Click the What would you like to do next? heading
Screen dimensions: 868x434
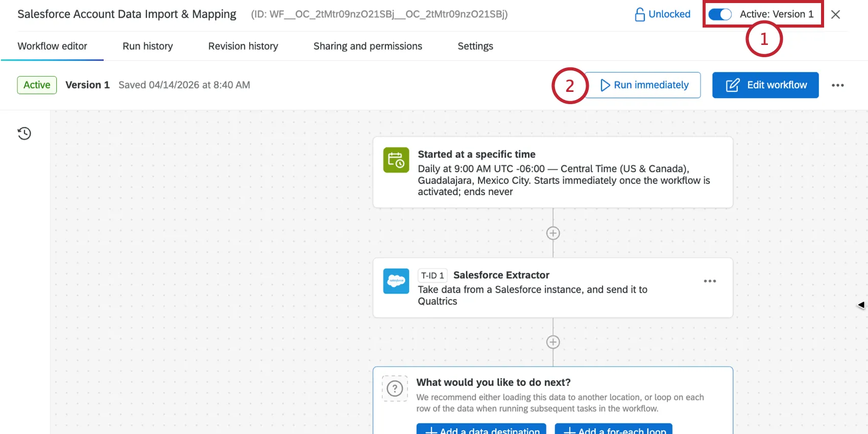tap(493, 382)
